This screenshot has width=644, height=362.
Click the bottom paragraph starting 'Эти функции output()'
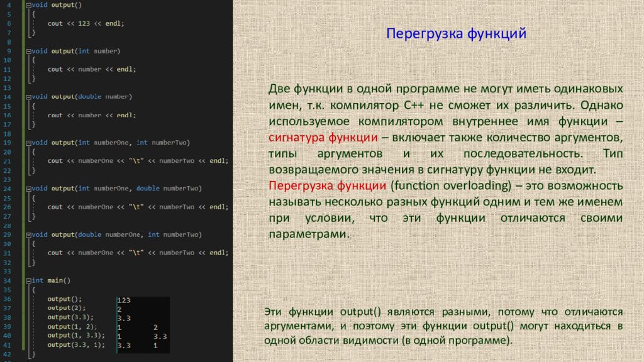(x=443, y=326)
